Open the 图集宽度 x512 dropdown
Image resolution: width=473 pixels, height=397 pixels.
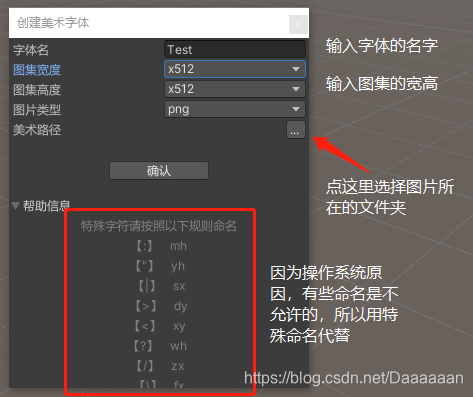point(235,69)
